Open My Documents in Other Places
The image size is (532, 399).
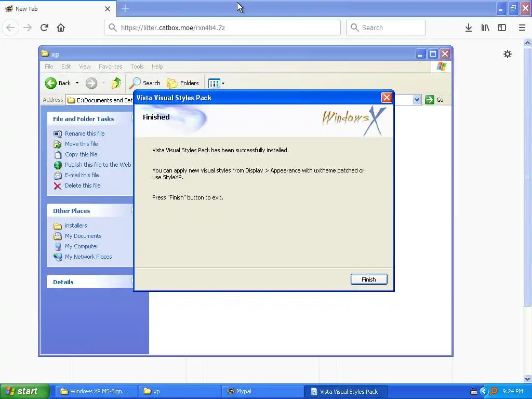[83, 236]
